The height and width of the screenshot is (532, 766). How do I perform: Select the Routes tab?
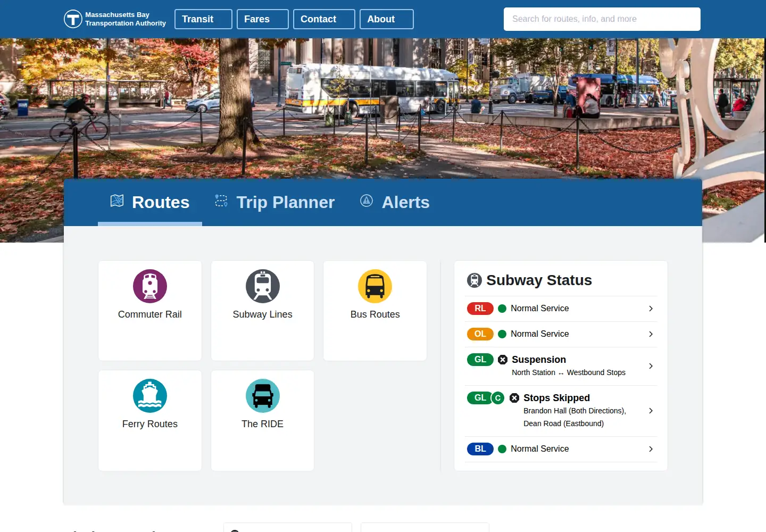click(150, 202)
